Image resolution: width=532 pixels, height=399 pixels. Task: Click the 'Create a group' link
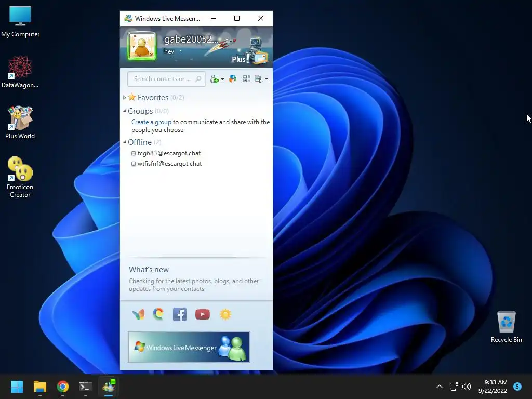coord(151,122)
